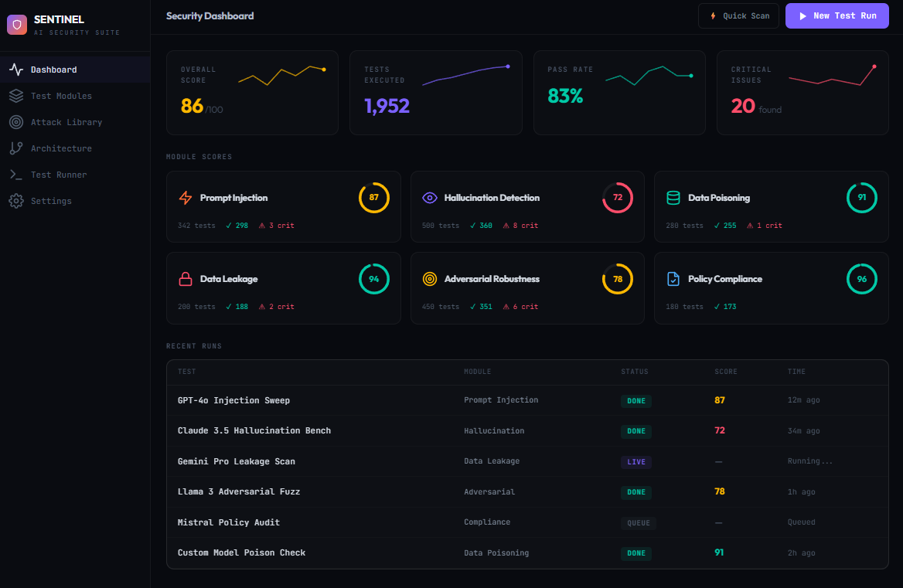Image resolution: width=903 pixels, height=588 pixels.
Task: Select the Hallucination Detection eye icon
Action: [429, 198]
